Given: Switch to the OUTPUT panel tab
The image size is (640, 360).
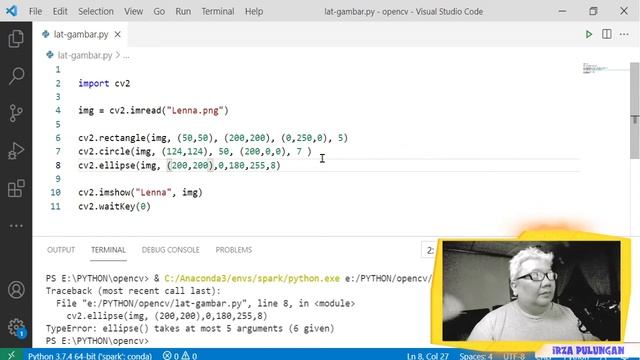Looking at the screenshot, I should click(61, 250).
